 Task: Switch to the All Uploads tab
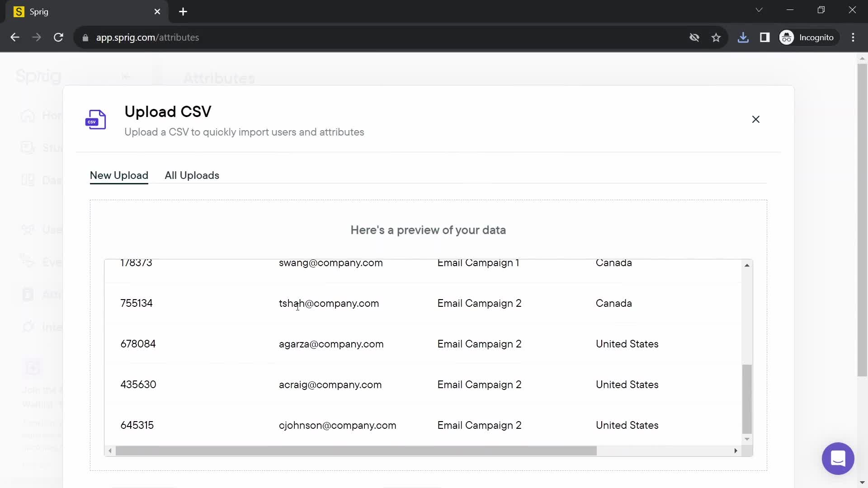pyautogui.click(x=192, y=175)
